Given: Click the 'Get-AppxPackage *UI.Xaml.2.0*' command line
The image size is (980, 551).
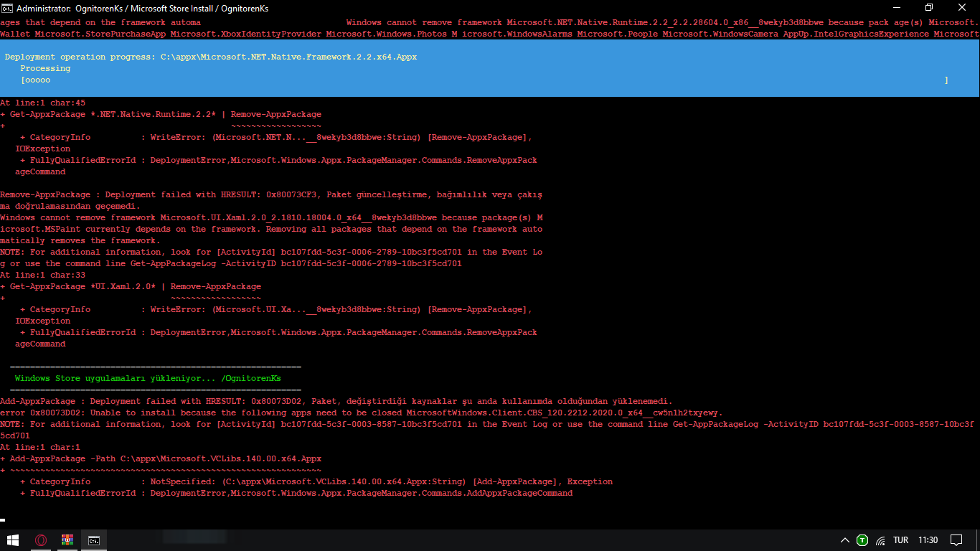Looking at the screenshot, I should pyautogui.click(x=131, y=286).
